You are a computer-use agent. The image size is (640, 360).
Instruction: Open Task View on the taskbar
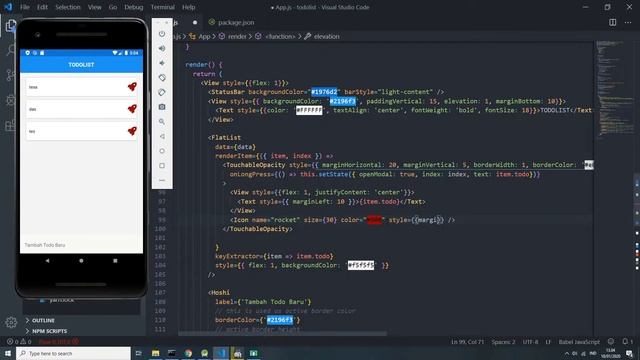pyautogui.click(x=138, y=353)
